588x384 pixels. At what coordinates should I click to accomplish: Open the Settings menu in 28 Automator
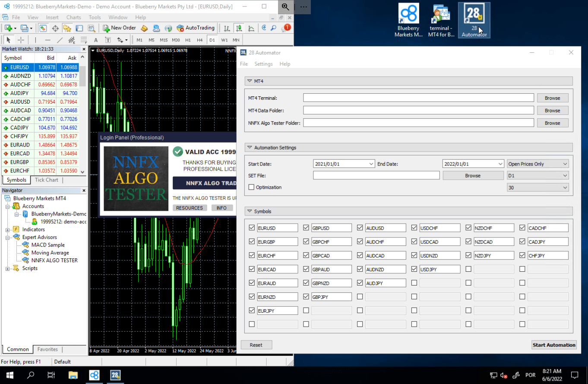(x=263, y=64)
